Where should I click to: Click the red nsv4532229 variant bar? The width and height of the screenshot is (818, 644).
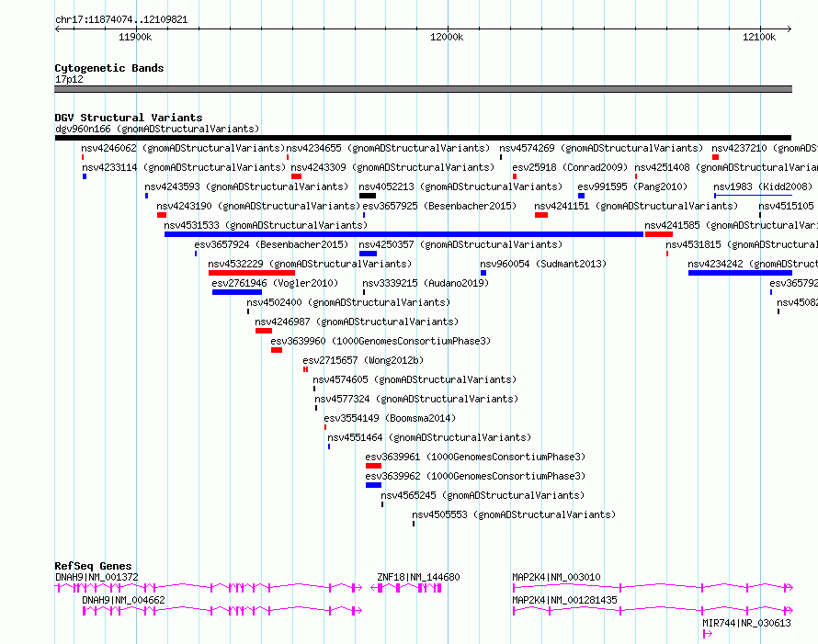[x=252, y=273]
